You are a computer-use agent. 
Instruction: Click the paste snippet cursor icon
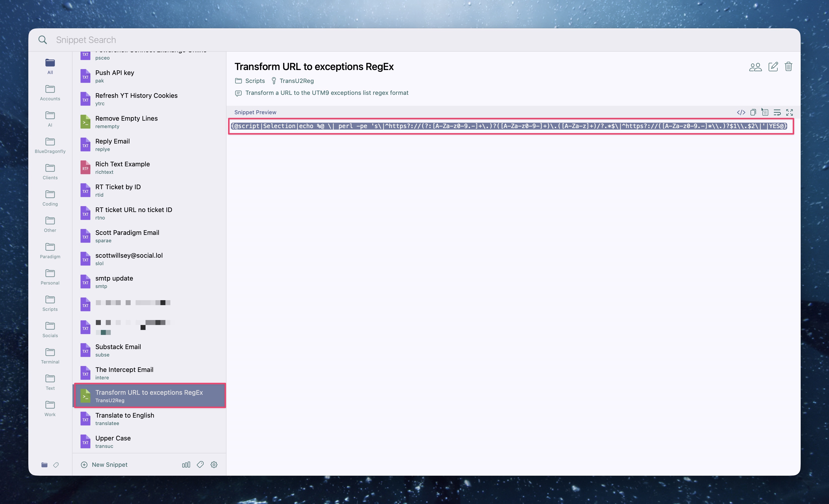tap(765, 112)
